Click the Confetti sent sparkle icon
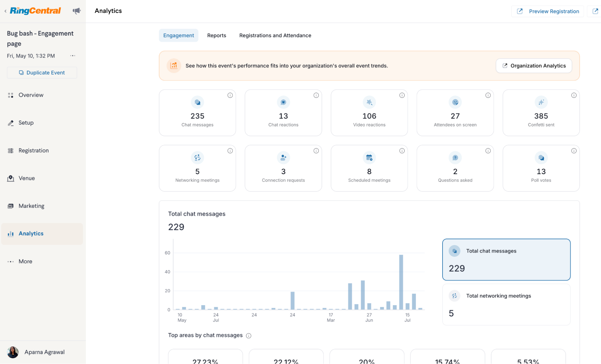This screenshot has height=364, width=601. pyautogui.click(x=541, y=102)
